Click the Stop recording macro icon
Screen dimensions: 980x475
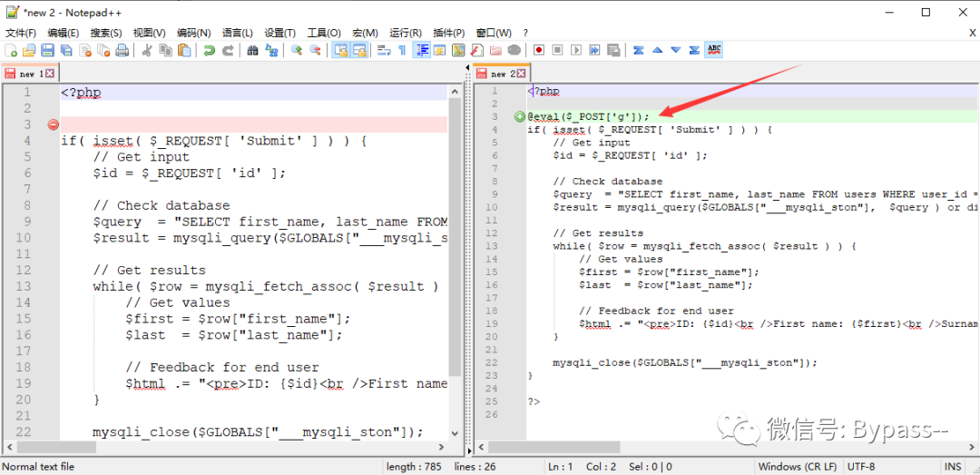[x=557, y=50]
